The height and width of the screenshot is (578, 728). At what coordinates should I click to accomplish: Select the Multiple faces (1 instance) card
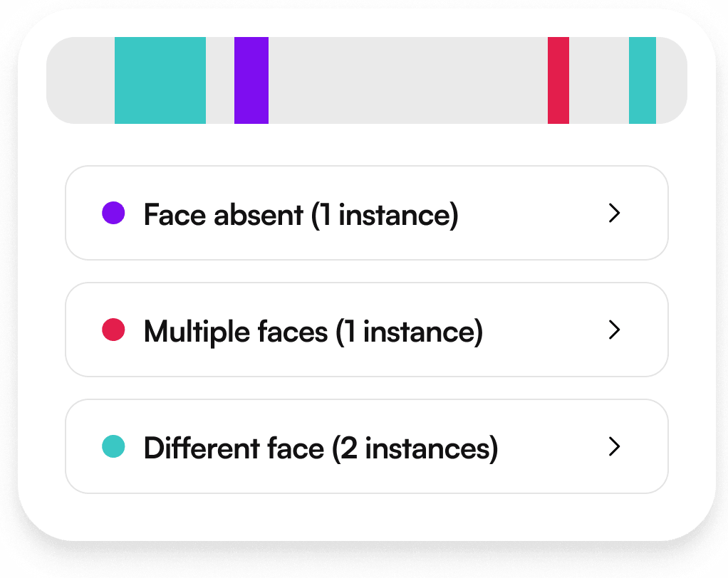click(367, 330)
